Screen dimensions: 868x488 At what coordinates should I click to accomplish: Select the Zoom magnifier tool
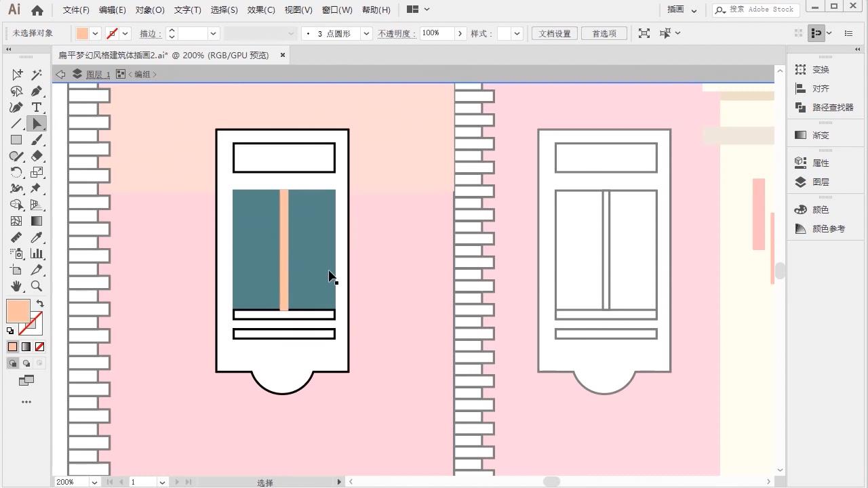(x=37, y=286)
